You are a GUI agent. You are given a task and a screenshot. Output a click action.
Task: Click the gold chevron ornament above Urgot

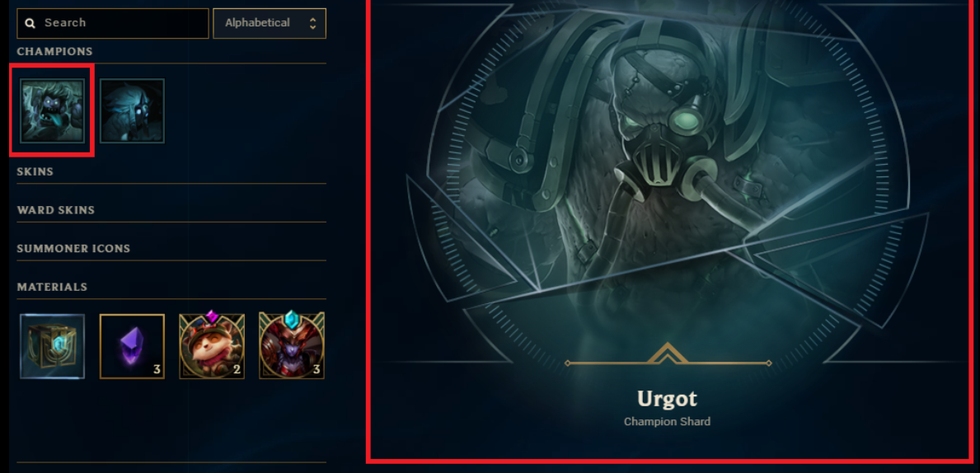coord(668,354)
